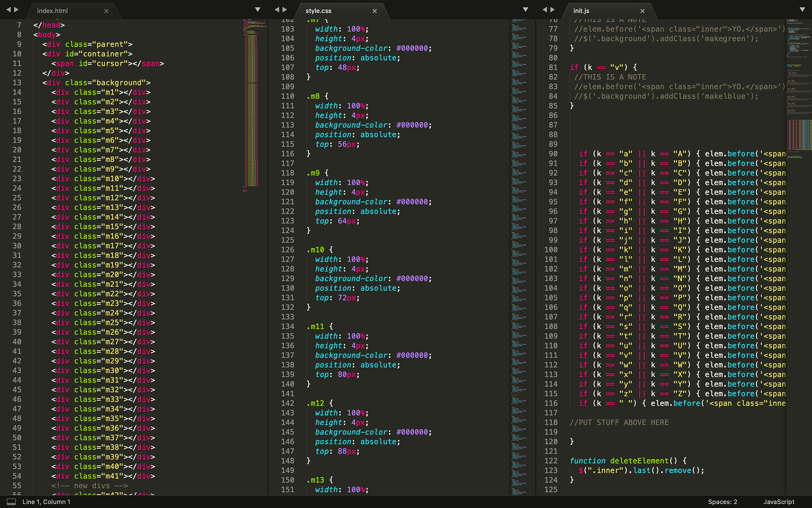Screen dimensions: 812x508
Task: Click line number 110 in style.css
Action: point(288,96)
